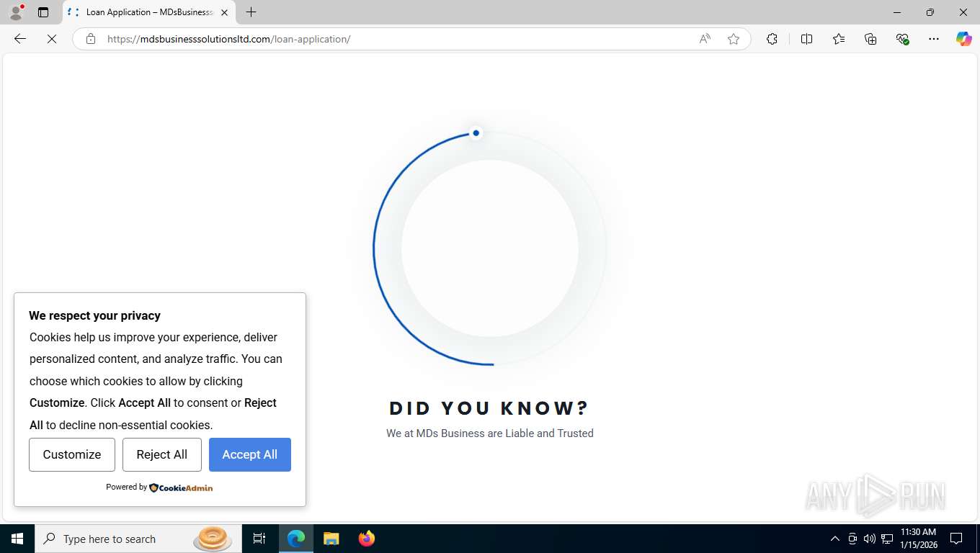Close the Loan Application tab
Image resolution: width=980 pixels, height=553 pixels.
tap(224, 12)
